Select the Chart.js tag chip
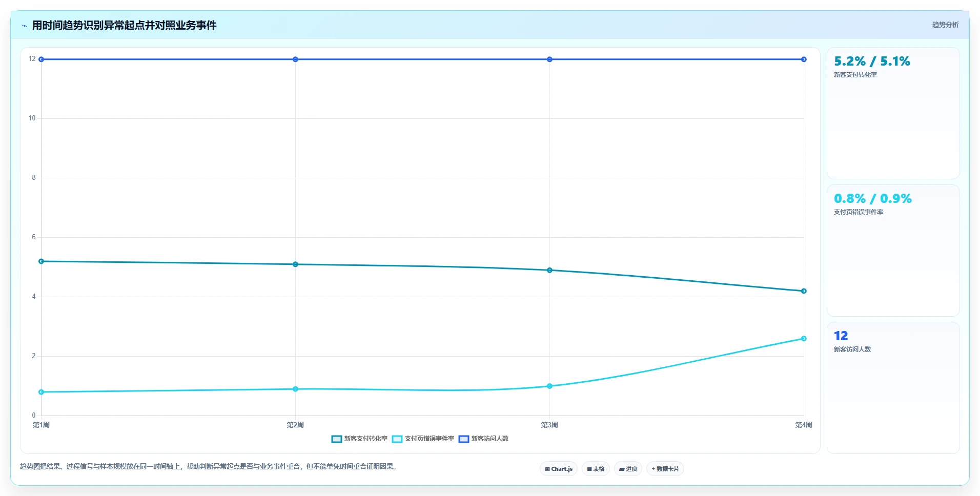This screenshot has width=980, height=496. pyautogui.click(x=559, y=469)
